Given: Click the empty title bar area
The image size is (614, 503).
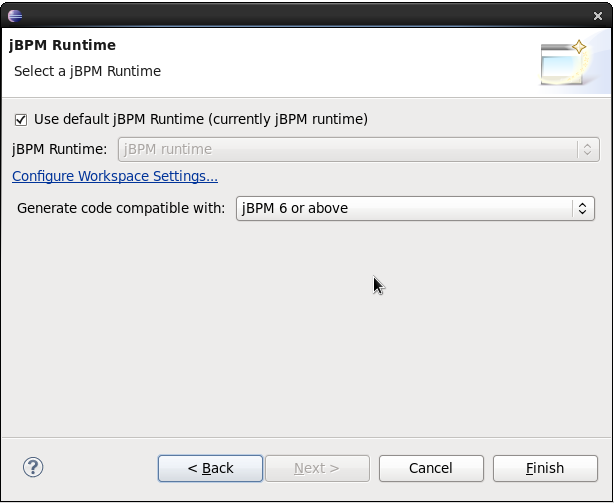Looking at the screenshot, I should coord(300,14).
